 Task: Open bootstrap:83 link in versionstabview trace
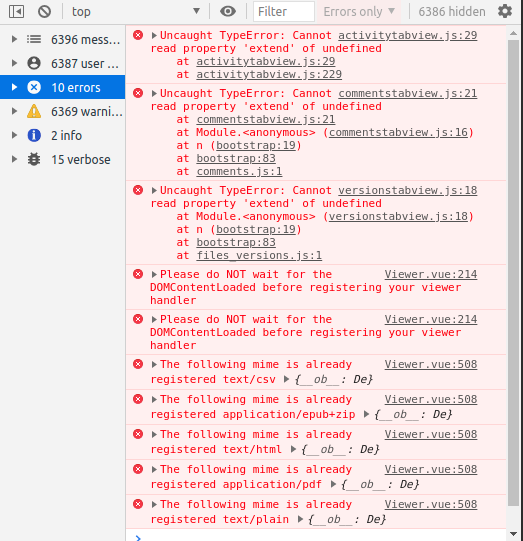(x=236, y=242)
